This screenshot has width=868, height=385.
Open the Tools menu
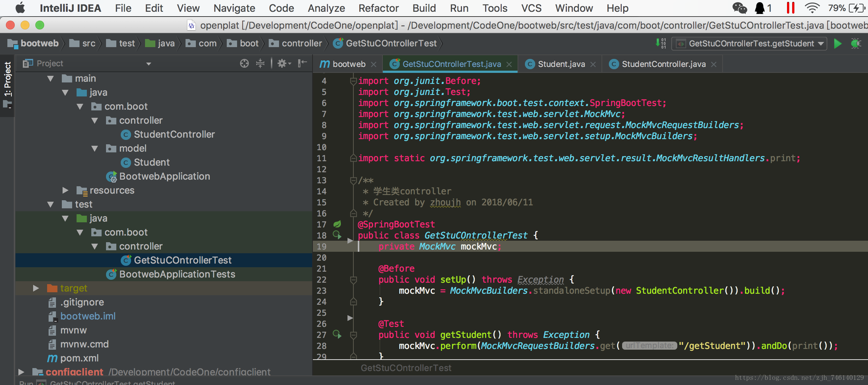[495, 8]
